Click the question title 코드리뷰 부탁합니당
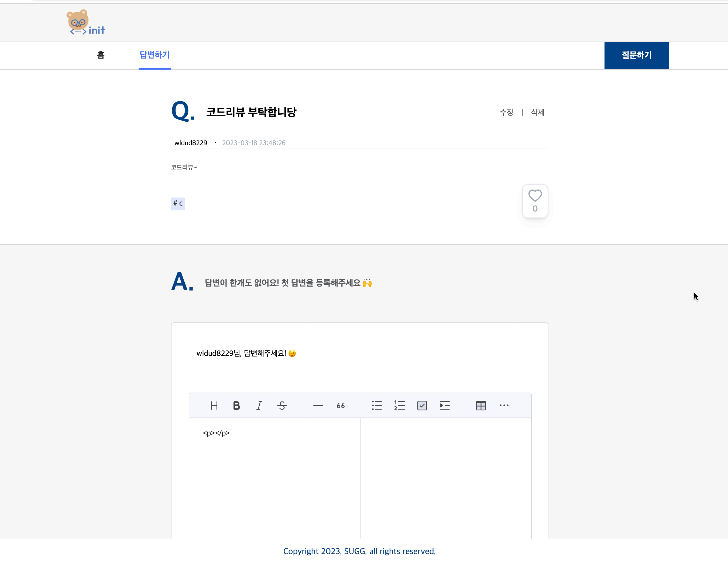The height and width of the screenshot is (565, 728). click(x=251, y=112)
